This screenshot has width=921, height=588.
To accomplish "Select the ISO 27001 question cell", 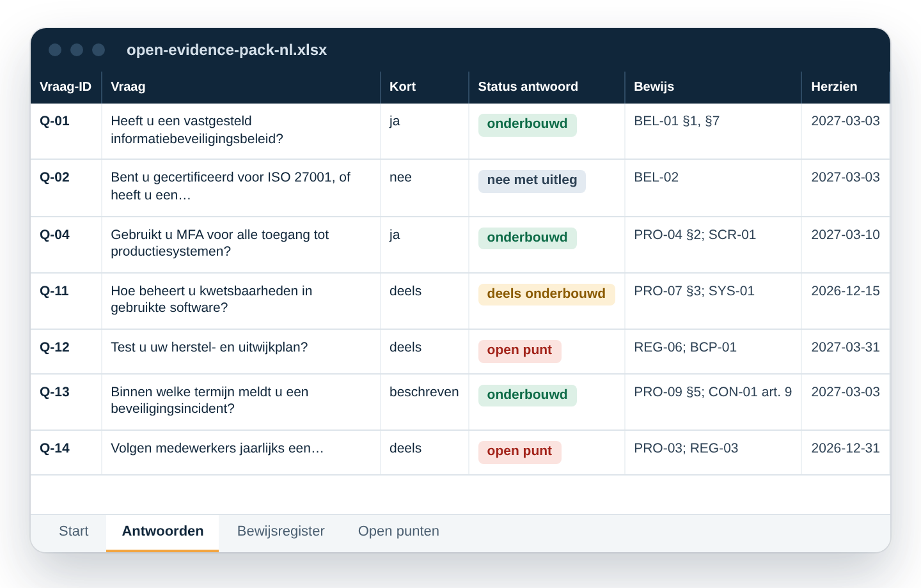I will (241, 188).
